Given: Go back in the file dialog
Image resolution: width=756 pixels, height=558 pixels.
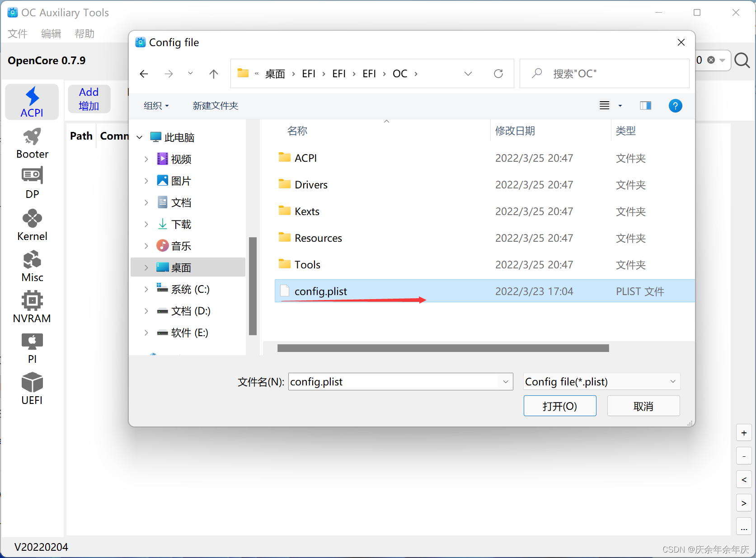Looking at the screenshot, I should pyautogui.click(x=144, y=74).
